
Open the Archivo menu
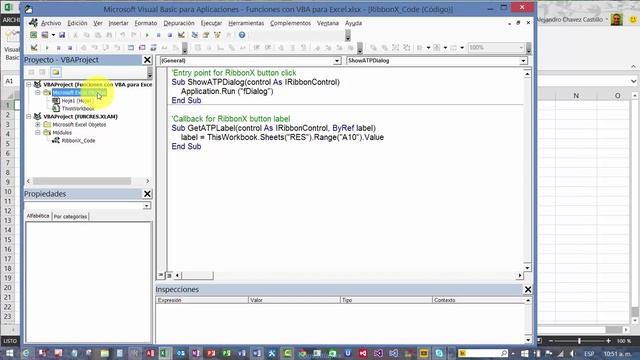tap(51, 23)
